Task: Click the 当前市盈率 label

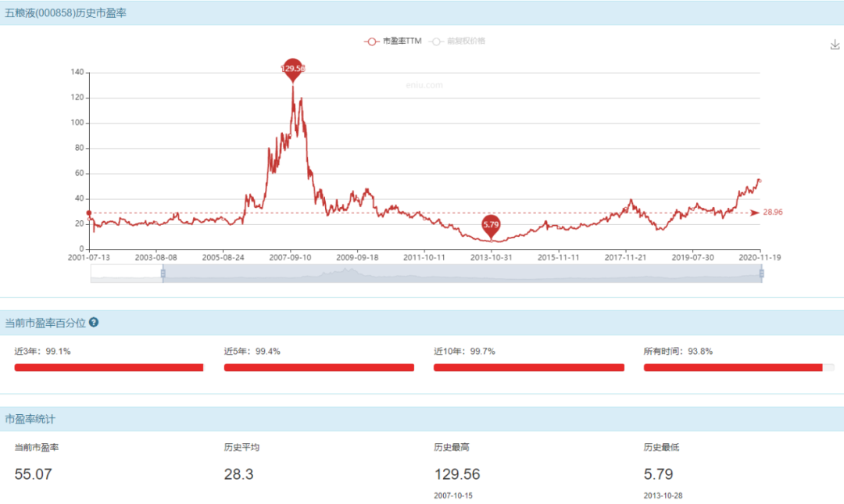Action: click(37, 448)
